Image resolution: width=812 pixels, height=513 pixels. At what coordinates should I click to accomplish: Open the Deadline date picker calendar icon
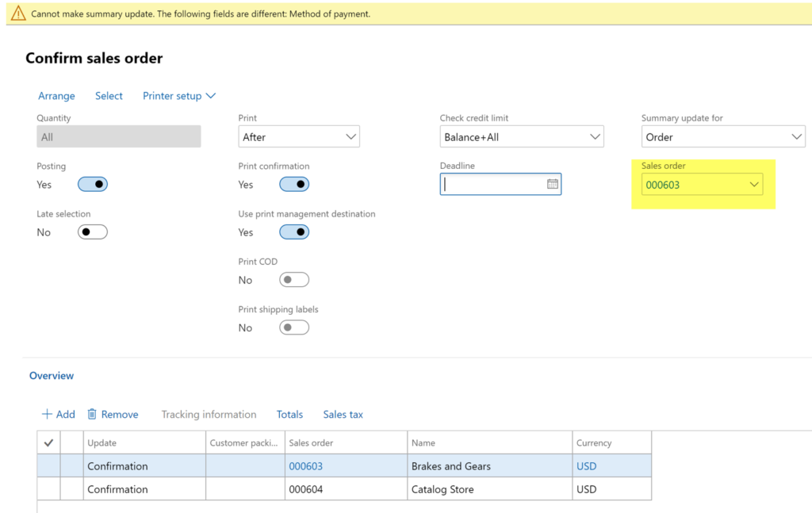click(550, 184)
